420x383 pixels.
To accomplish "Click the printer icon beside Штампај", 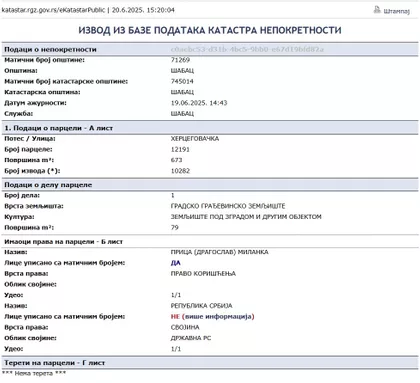I will [377, 10].
